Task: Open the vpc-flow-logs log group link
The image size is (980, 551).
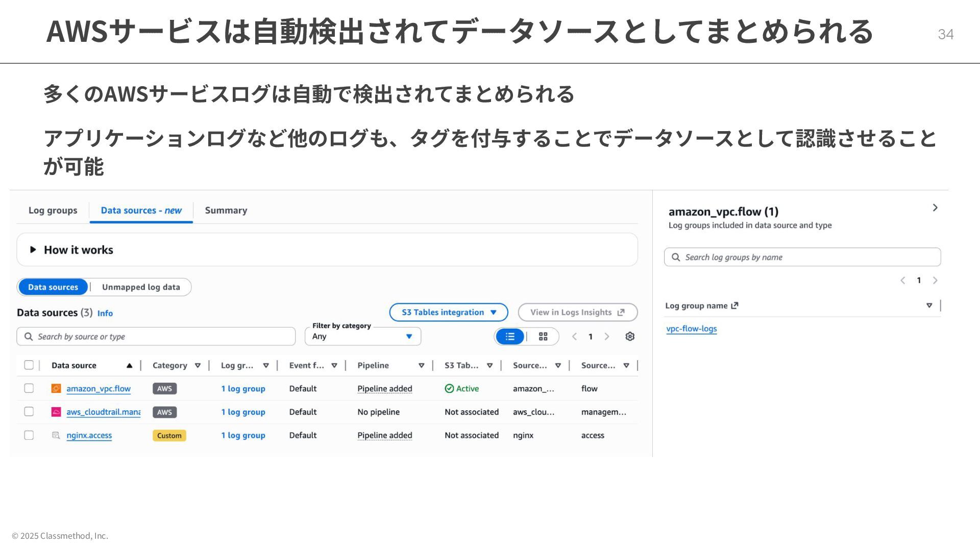Action: (691, 329)
